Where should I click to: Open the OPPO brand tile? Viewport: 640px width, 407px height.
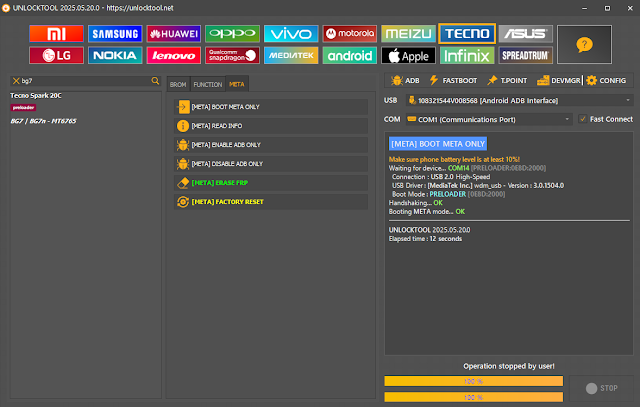click(x=232, y=33)
